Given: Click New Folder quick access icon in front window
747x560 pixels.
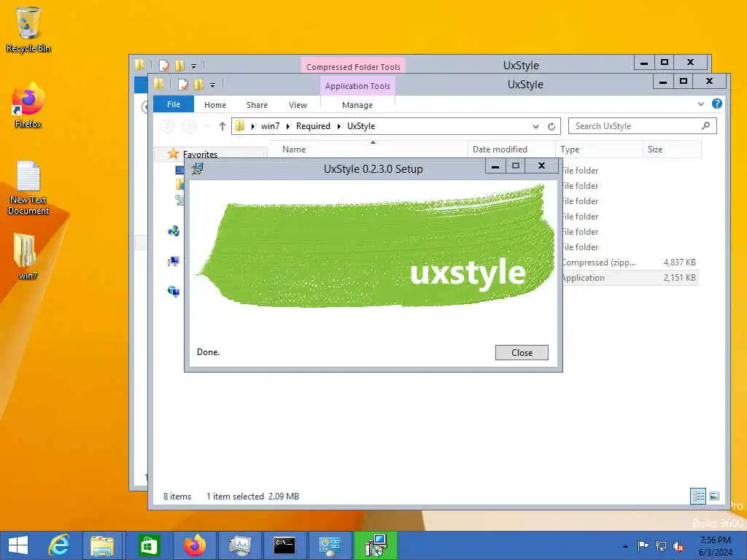Looking at the screenshot, I should 198,85.
